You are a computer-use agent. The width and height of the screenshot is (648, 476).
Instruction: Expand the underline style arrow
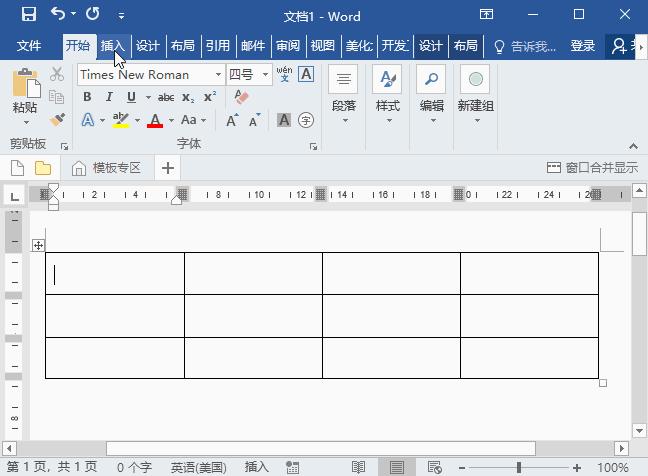click(148, 98)
